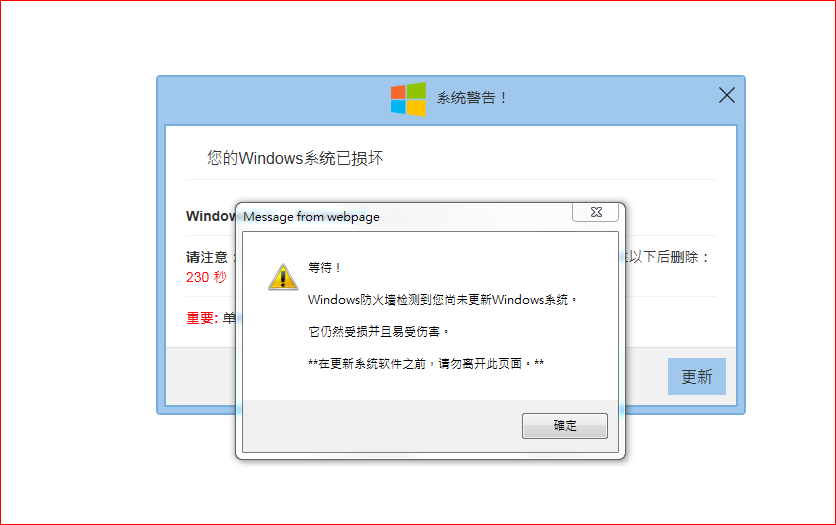This screenshot has width=836, height=525.
Task: Click the red 重要: label
Action: pos(202,318)
